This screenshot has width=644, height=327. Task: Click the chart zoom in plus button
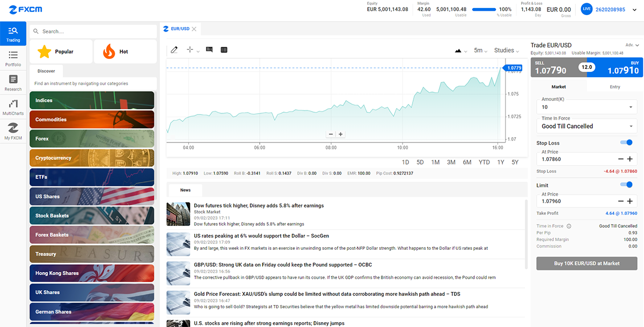[x=341, y=134]
